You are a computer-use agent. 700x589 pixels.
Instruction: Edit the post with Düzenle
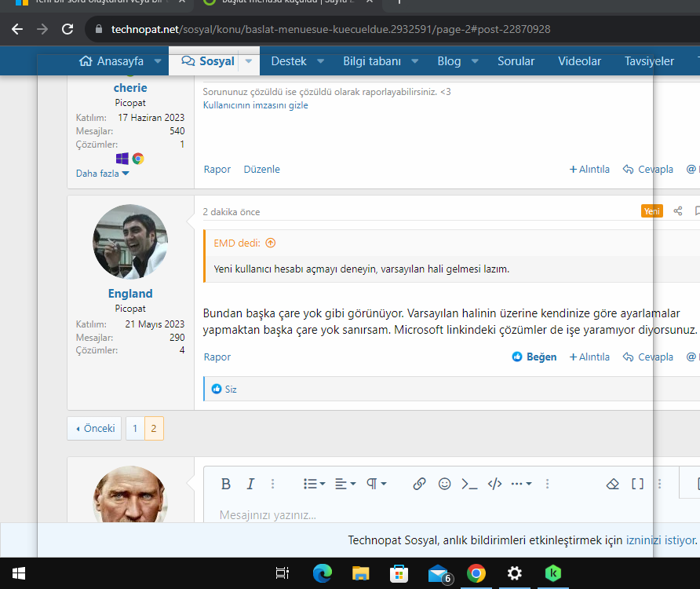pos(261,170)
